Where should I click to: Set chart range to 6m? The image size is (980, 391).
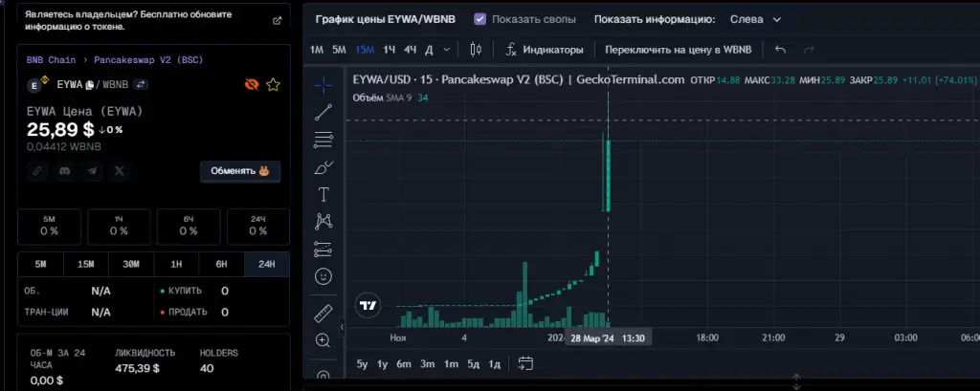point(404,363)
